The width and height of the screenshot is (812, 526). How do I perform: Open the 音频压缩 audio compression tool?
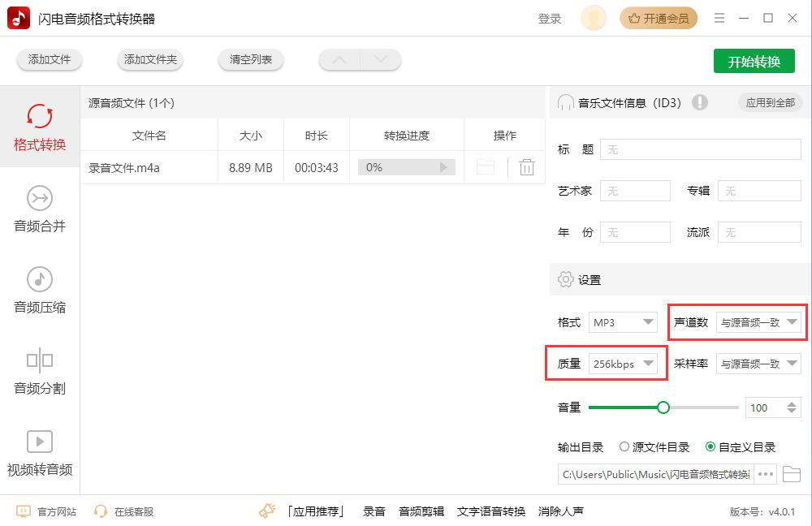(x=40, y=291)
